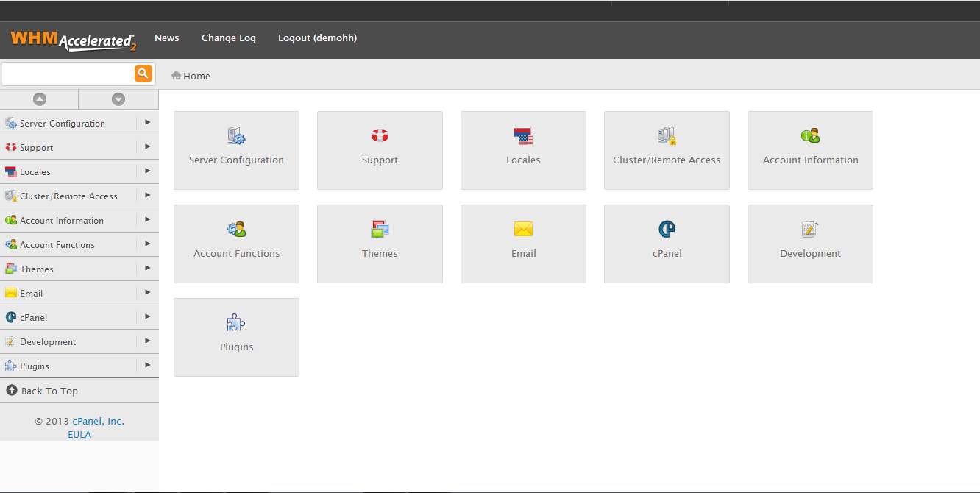The width and height of the screenshot is (980, 493).
Task: Open Change Log in the top menu
Action: (x=229, y=38)
